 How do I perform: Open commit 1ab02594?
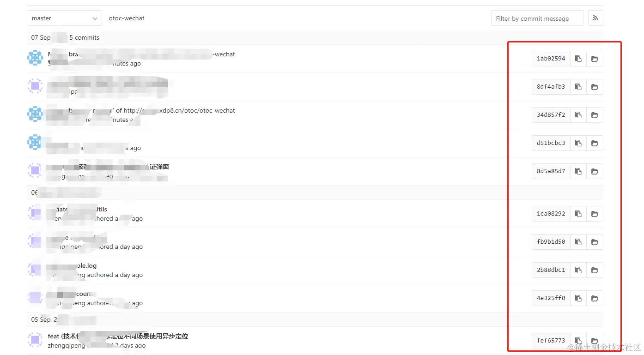coord(551,59)
